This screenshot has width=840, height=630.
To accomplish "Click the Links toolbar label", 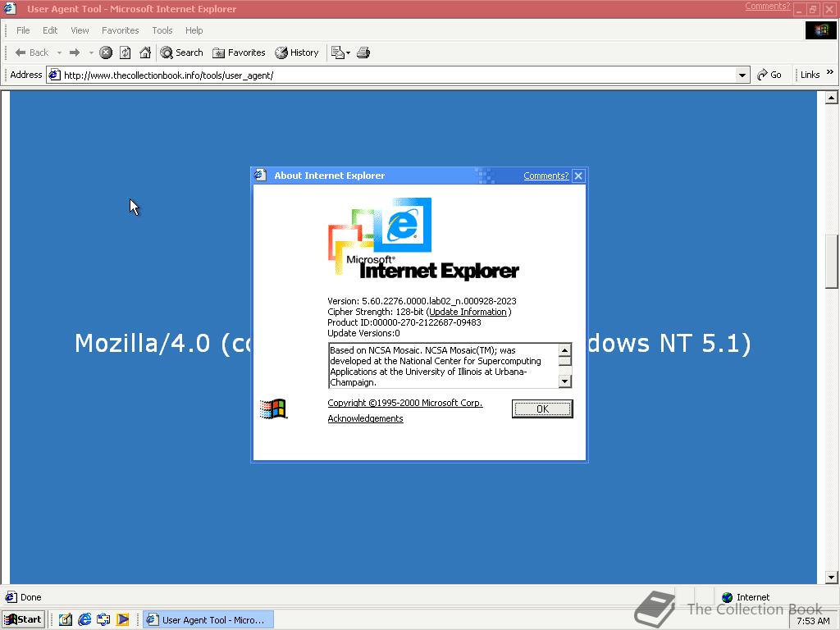I will pos(810,75).
